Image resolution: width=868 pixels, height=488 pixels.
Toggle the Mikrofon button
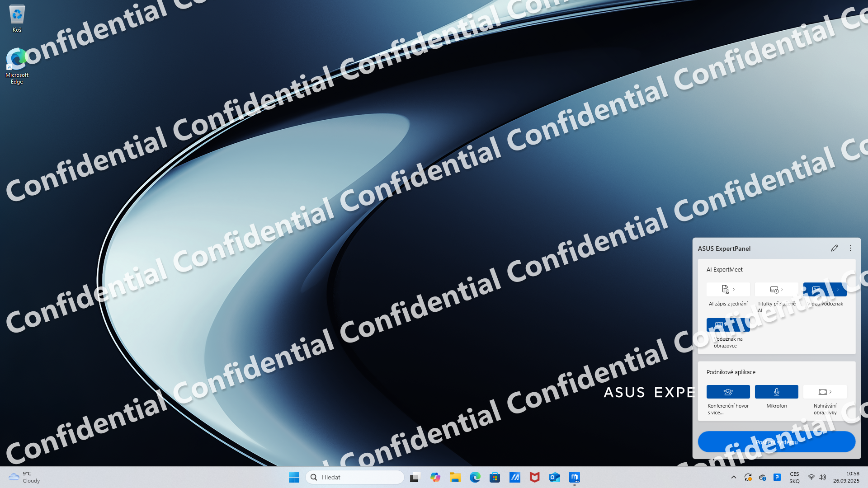tap(776, 392)
